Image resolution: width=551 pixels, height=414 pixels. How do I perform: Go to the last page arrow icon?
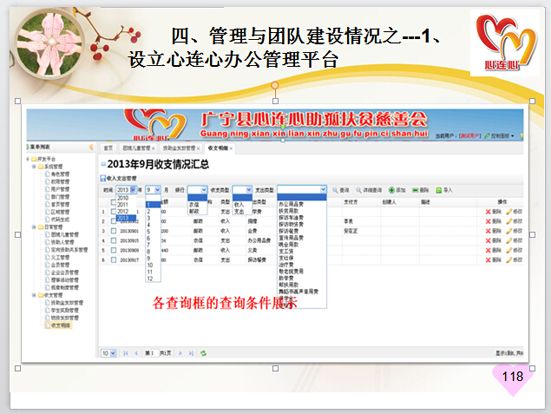(191, 353)
